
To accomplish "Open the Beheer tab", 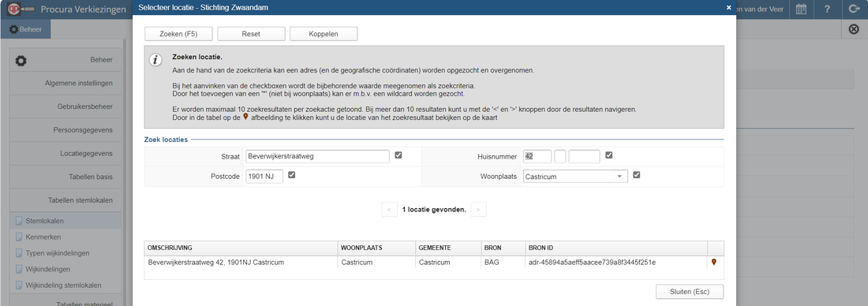I will coord(25,29).
